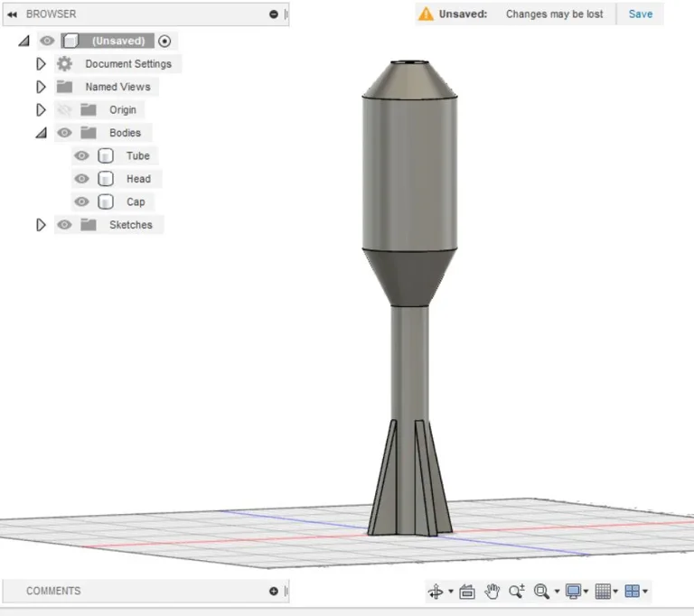The width and height of the screenshot is (694, 616).
Task: Collapse the Browser panel with double arrows
Action: [13, 14]
